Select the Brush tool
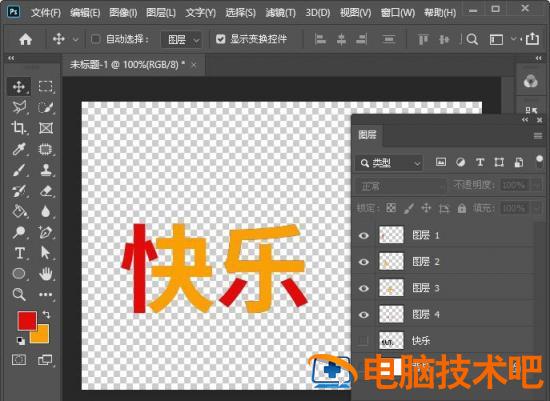The height and width of the screenshot is (401, 550). click(19, 170)
